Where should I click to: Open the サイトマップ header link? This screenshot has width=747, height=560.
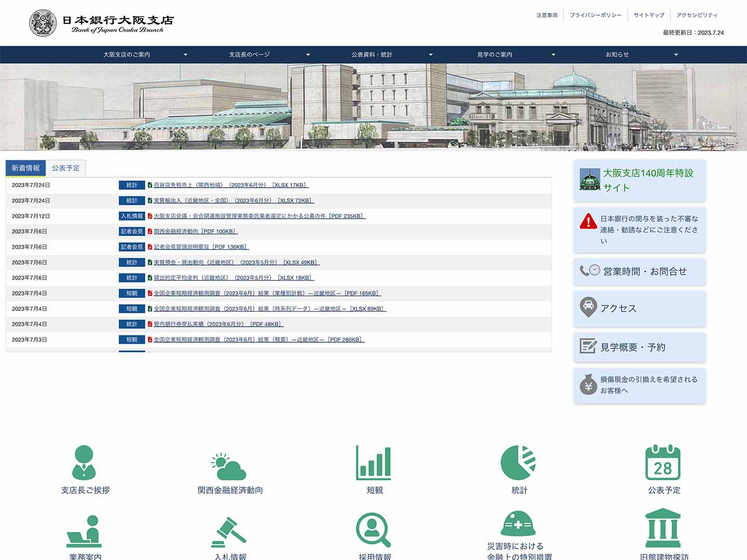[649, 15]
